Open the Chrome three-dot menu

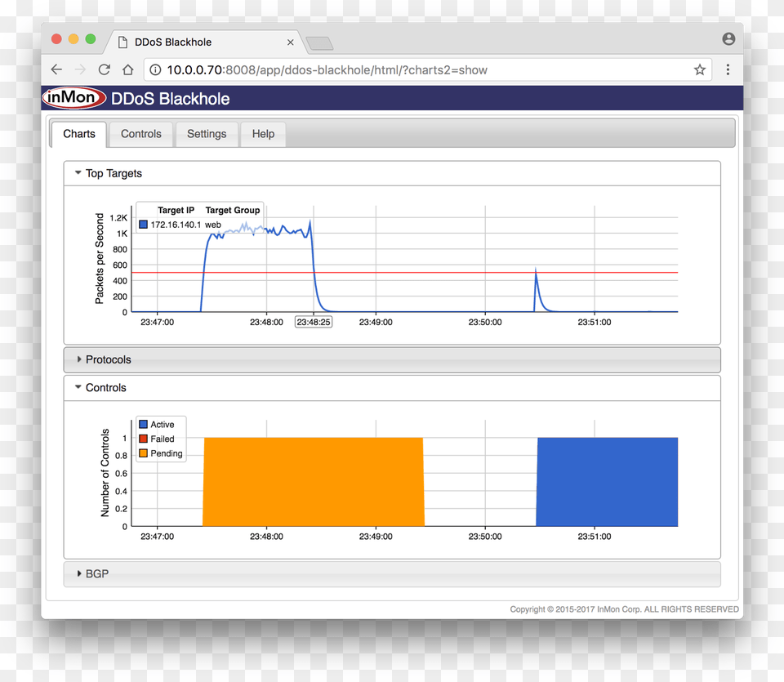[x=728, y=70]
